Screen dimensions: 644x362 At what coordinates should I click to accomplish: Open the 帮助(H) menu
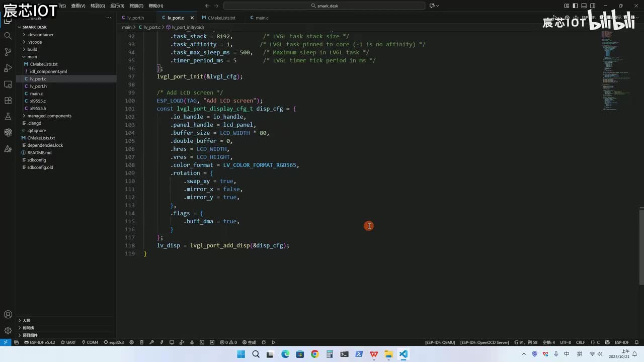click(156, 6)
